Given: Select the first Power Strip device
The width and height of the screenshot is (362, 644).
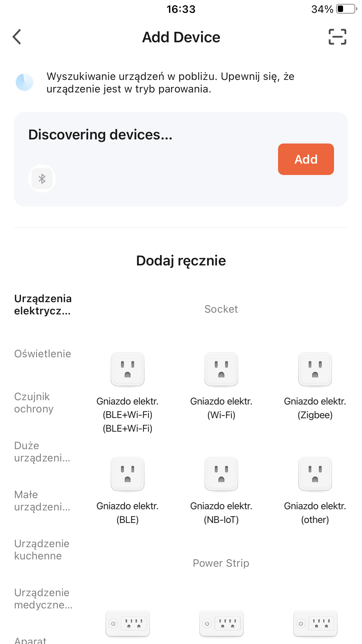Looking at the screenshot, I should click(127, 623).
